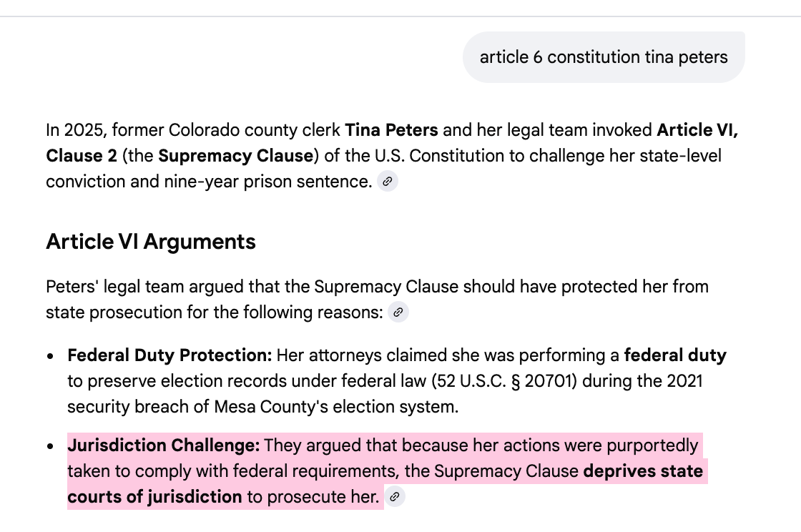Click the bullet dot before Jurisdiction Challenge
Viewport: 801px width, 532px height.
pos(50,445)
